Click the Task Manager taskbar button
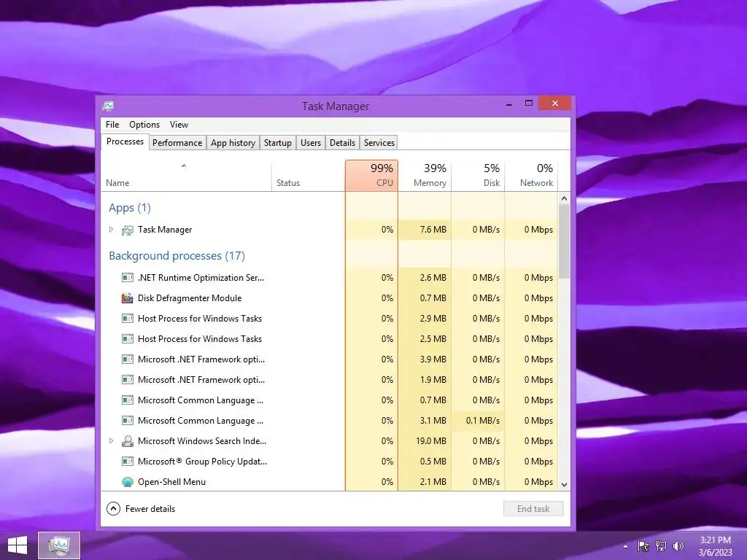This screenshot has height=560, width=747. click(59, 545)
